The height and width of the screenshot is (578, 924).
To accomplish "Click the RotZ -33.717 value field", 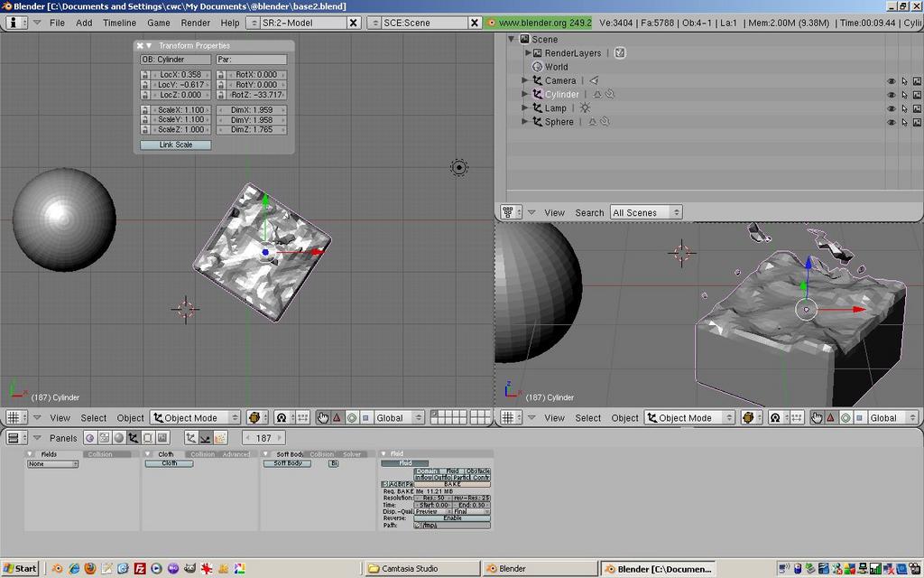I will pos(255,94).
